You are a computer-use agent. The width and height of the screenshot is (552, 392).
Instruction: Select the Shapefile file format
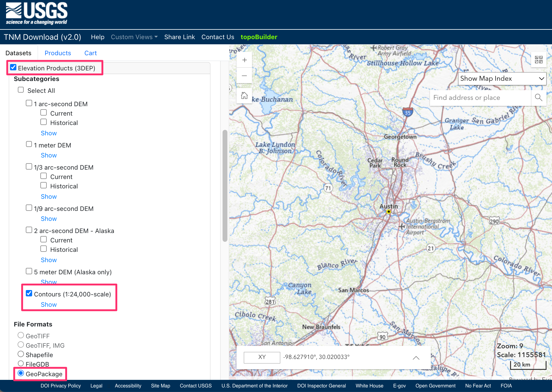coord(21,354)
